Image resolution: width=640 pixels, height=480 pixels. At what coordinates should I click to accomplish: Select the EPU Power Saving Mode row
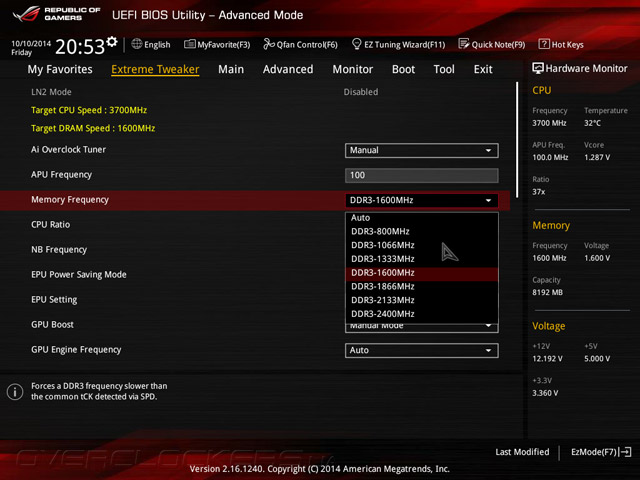click(79, 275)
